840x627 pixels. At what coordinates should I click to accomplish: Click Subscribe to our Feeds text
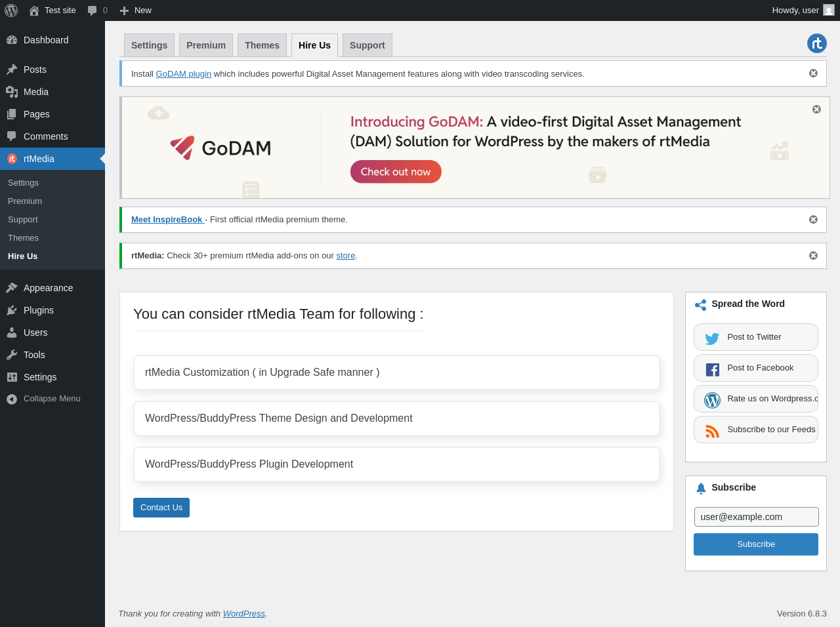coord(771,430)
